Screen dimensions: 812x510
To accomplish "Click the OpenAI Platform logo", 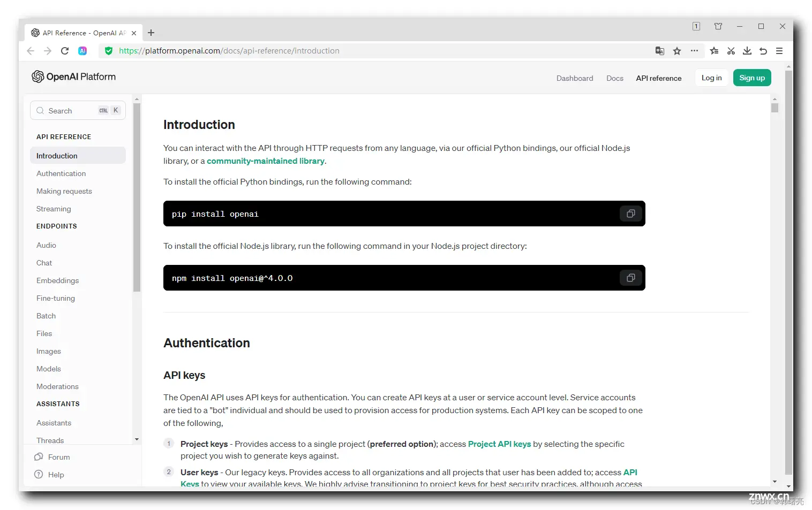I will pos(73,77).
